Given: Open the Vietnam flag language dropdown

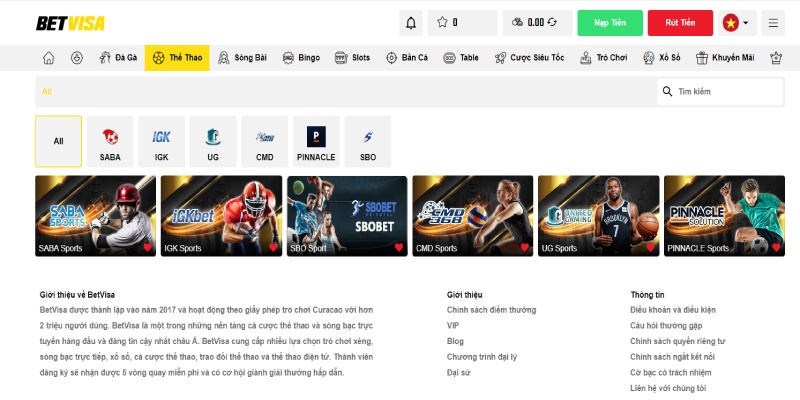Looking at the screenshot, I should [737, 23].
